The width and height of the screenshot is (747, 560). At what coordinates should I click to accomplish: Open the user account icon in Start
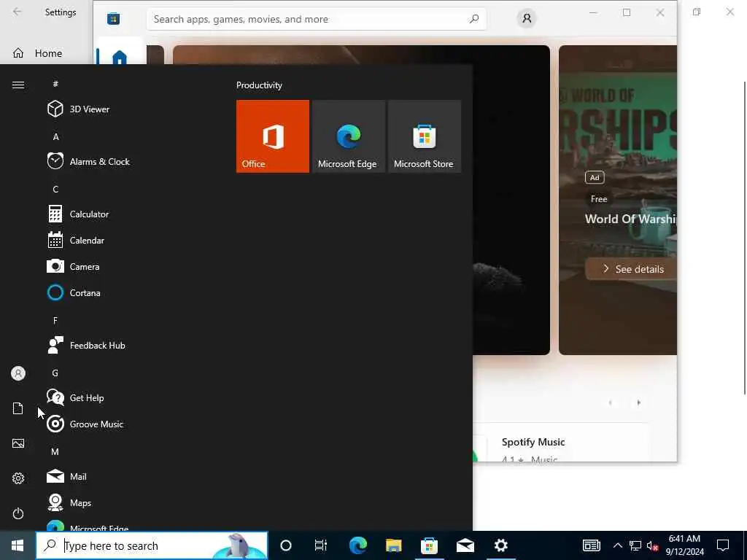[18, 373]
